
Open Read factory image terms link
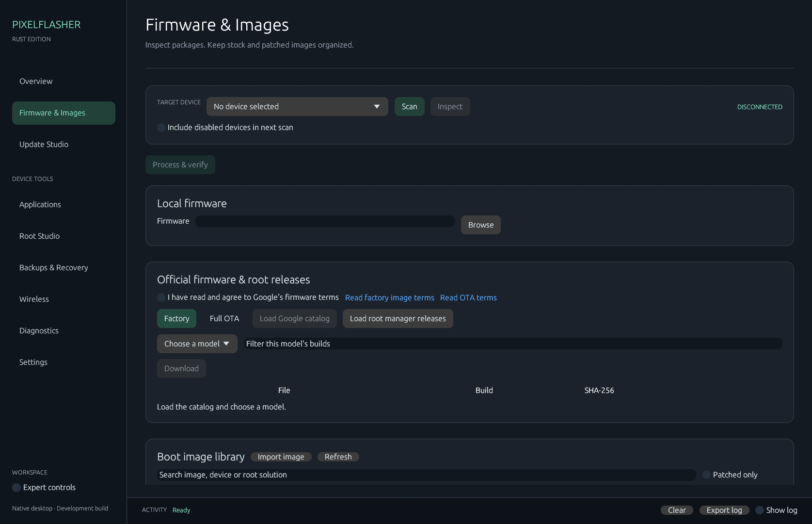tap(390, 298)
